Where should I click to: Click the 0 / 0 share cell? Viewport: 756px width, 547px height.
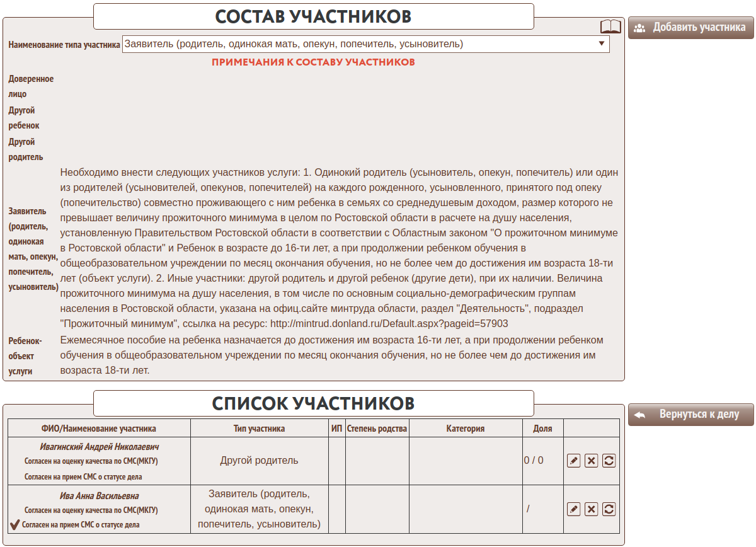(534, 461)
